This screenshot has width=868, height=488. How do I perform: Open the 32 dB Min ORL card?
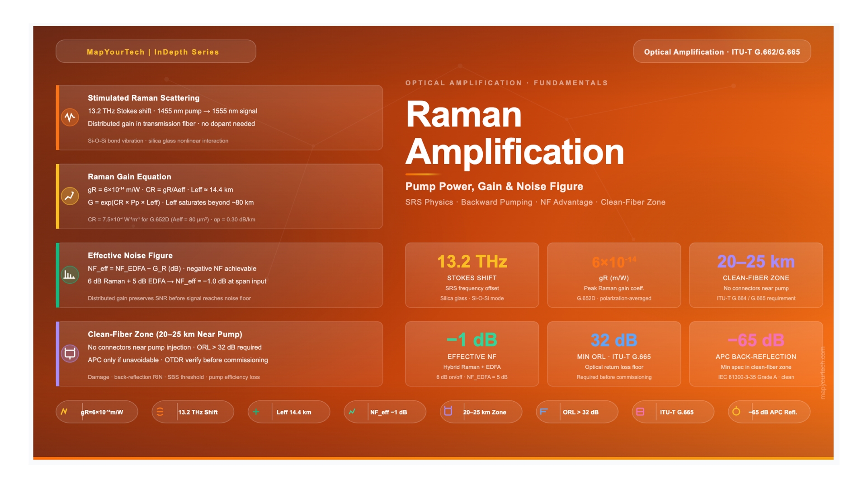pyautogui.click(x=614, y=354)
